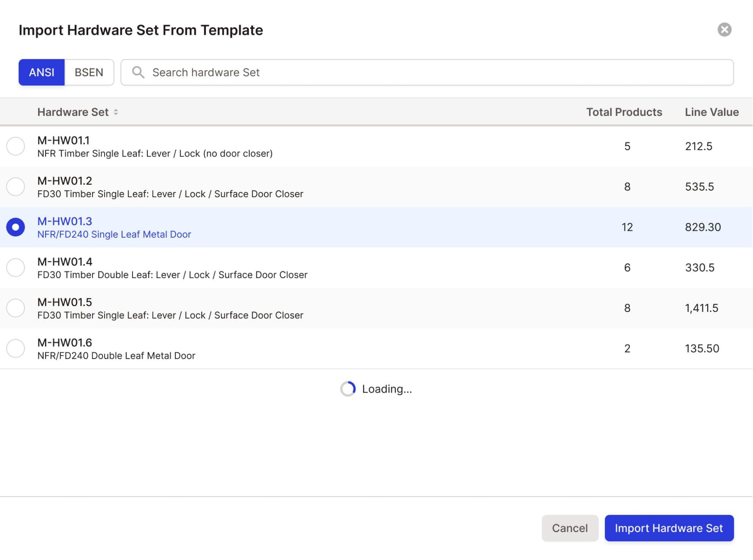The width and height of the screenshot is (753, 560).
Task: Click the close dialog icon
Action: [x=724, y=29]
